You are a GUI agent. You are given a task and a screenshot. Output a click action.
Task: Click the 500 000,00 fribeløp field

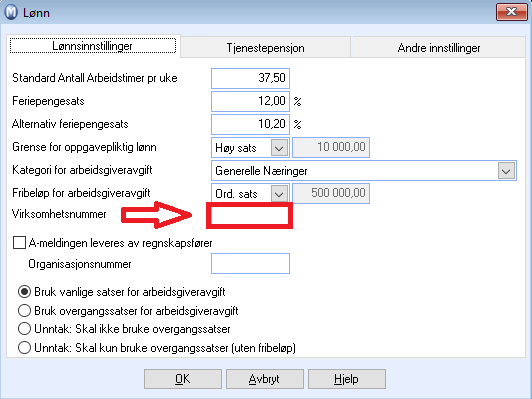(331, 193)
